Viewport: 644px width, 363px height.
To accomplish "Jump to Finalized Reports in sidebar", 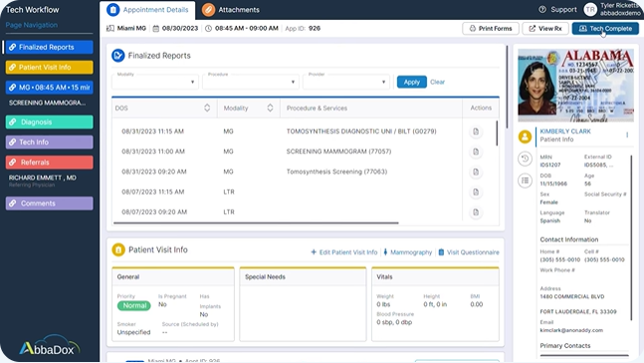I will (x=50, y=47).
